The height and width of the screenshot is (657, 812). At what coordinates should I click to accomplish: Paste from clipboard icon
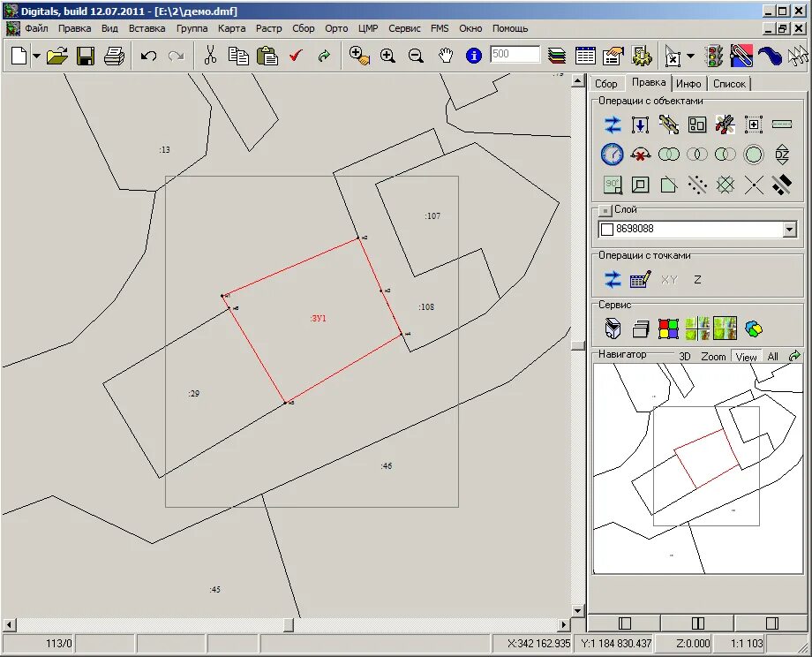[x=267, y=56]
